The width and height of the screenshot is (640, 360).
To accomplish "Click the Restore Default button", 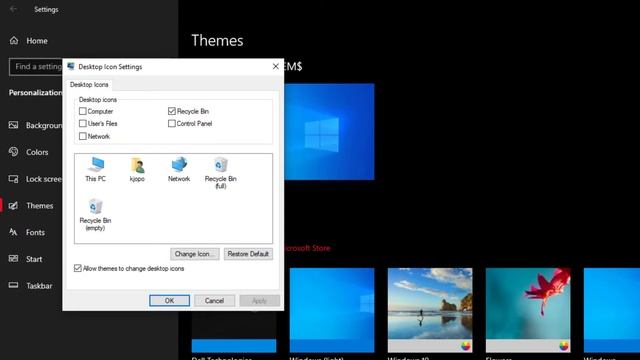I will [248, 254].
